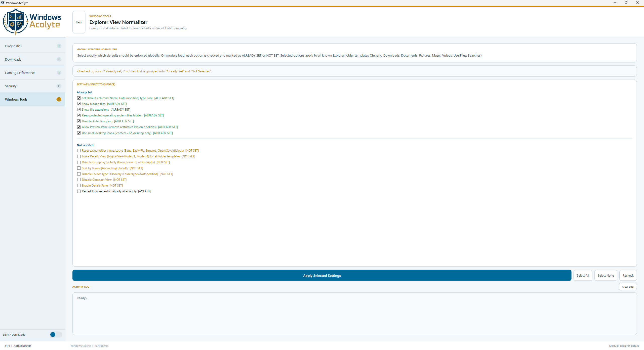The width and height of the screenshot is (644, 350).
Task: Click the "Administrator" status label
Action: (x=22, y=346)
